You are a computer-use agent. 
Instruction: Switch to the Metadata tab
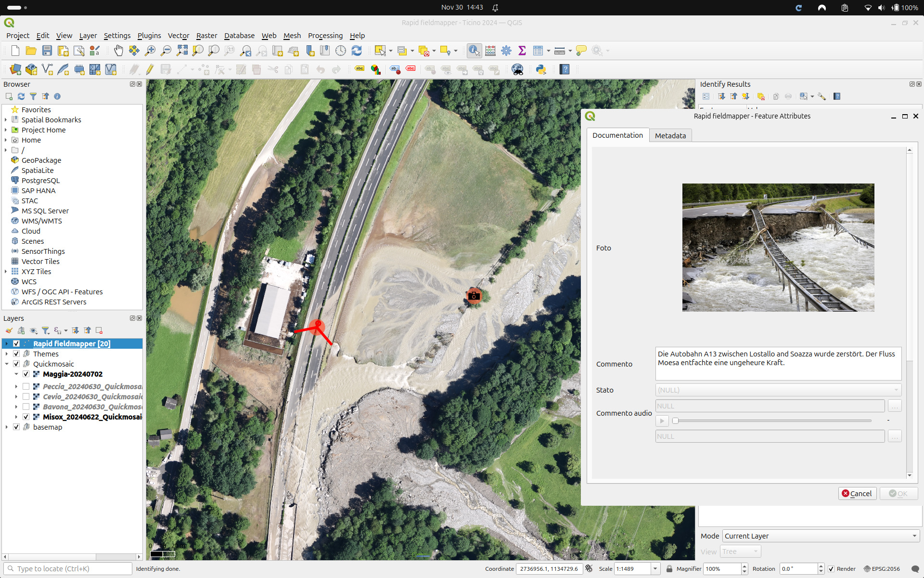pos(670,136)
